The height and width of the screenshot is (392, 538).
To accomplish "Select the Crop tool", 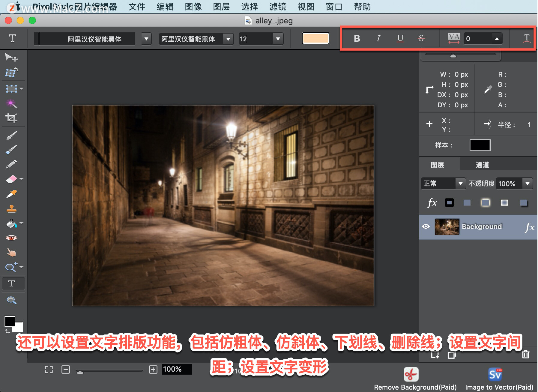I will pos(12,118).
